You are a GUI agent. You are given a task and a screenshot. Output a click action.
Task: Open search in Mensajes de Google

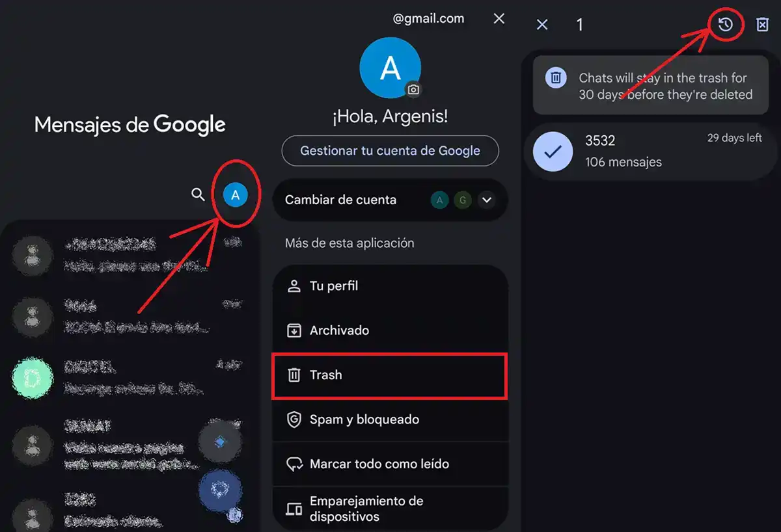pyautogui.click(x=198, y=194)
